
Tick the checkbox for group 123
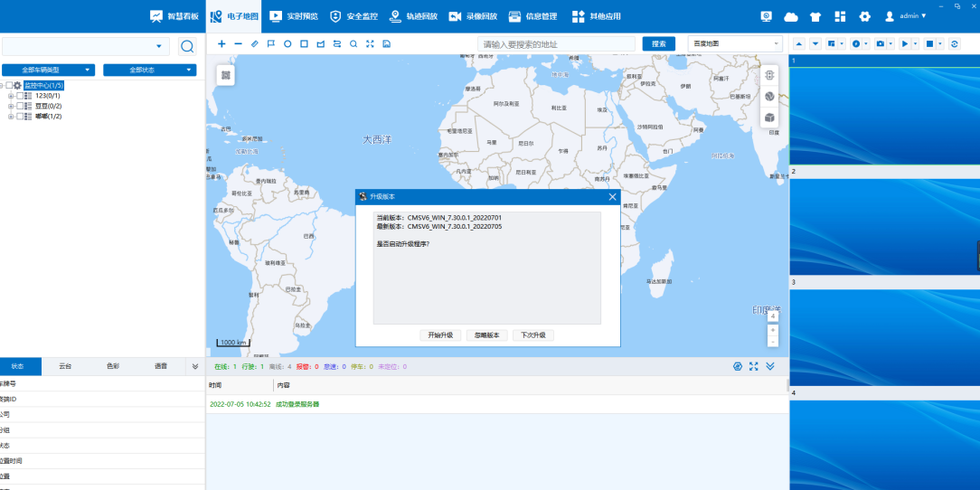(20, 96)
